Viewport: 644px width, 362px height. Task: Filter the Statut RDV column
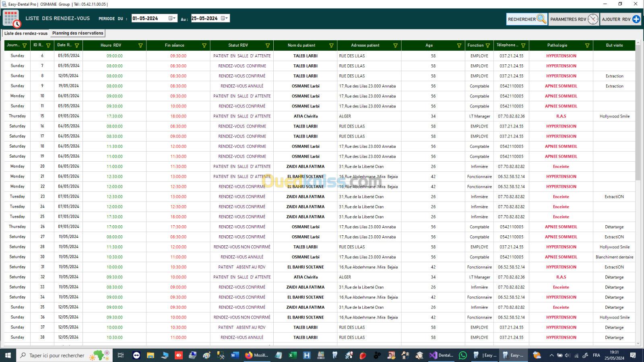268,45
